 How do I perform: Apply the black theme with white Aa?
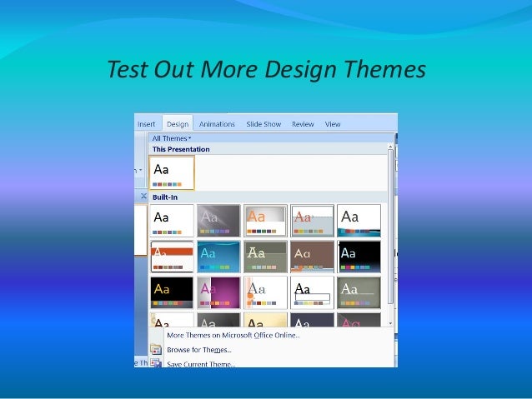click(x=359, y=257)
